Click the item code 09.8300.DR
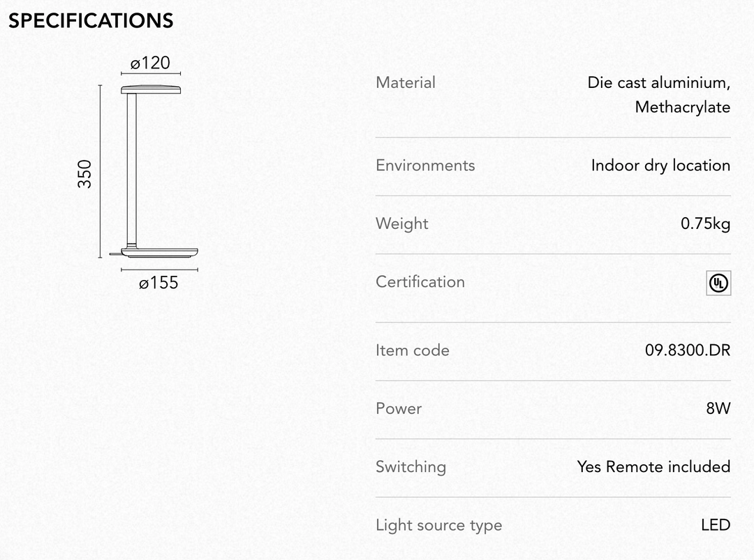Screen dimensions: 754x560 688,350
